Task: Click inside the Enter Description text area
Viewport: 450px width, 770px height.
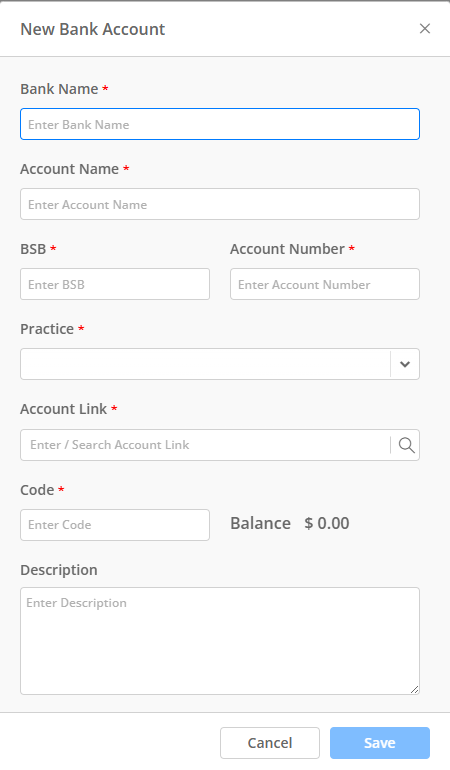Action: pyautogui.click(x=220, y=641)
